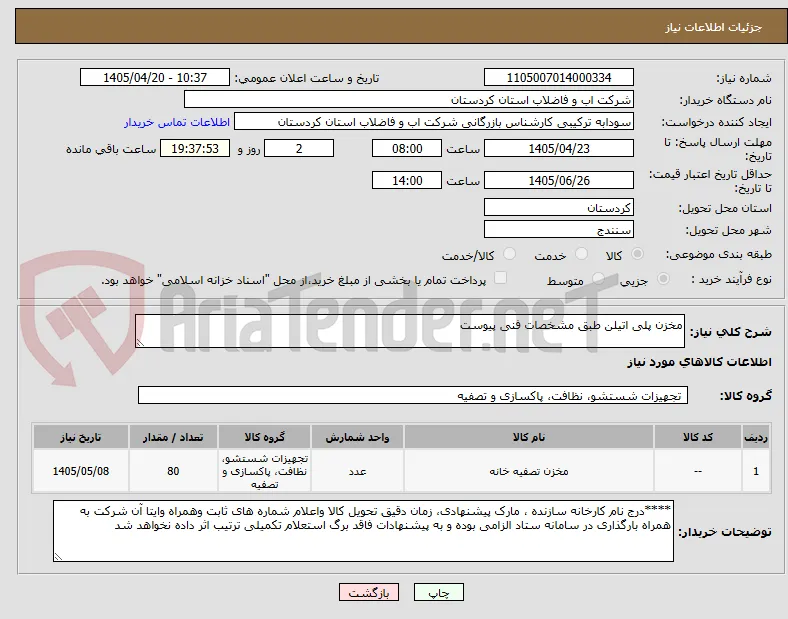Viewport: 788px width, 619px height.
Task: Click the 08:00 deadline time field
Action: tap(407, 148)
